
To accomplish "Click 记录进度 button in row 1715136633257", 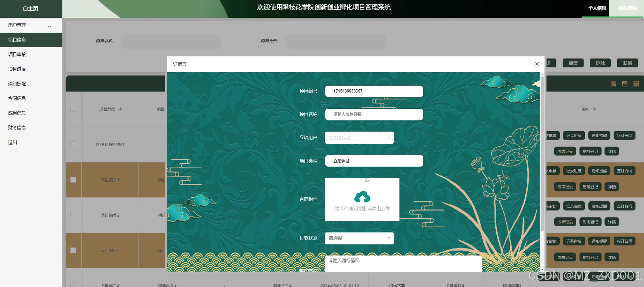I will tap(574, 136).
